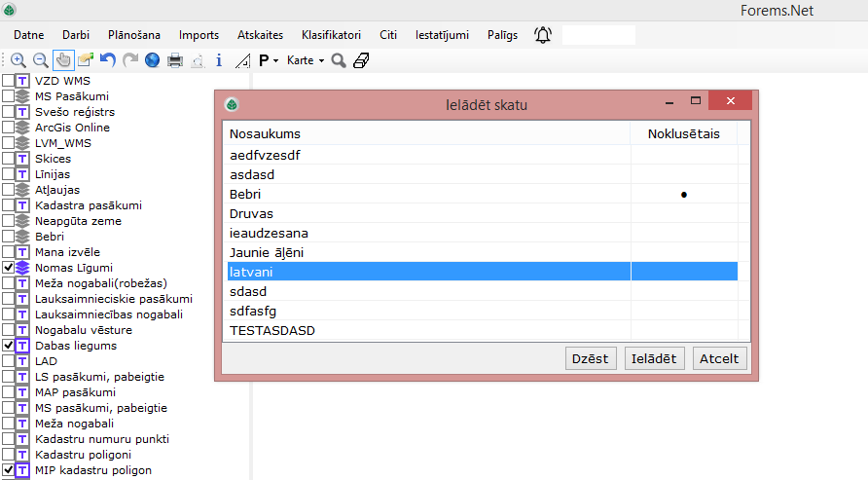Click the printer icon in toolbar
The height and width of the screenshot is (480, 868).
tap(175, 60)
